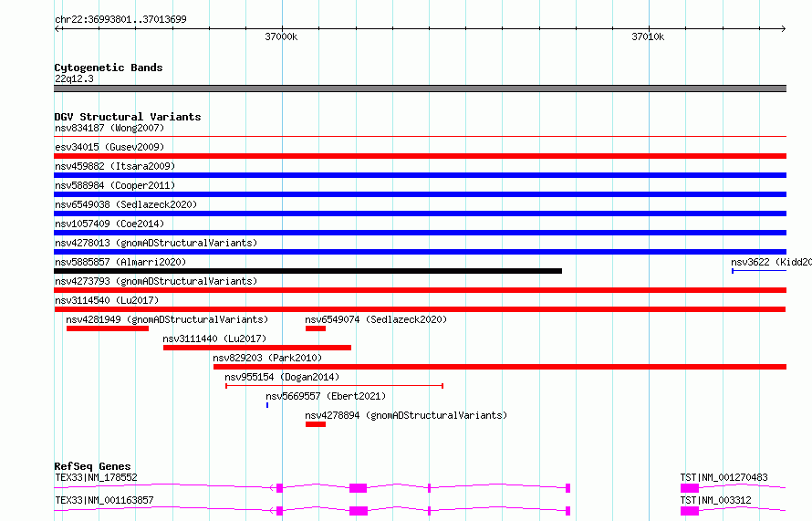Click the nsv834187 (Wong2007) label
812x521 pixels.
point(109,128)
